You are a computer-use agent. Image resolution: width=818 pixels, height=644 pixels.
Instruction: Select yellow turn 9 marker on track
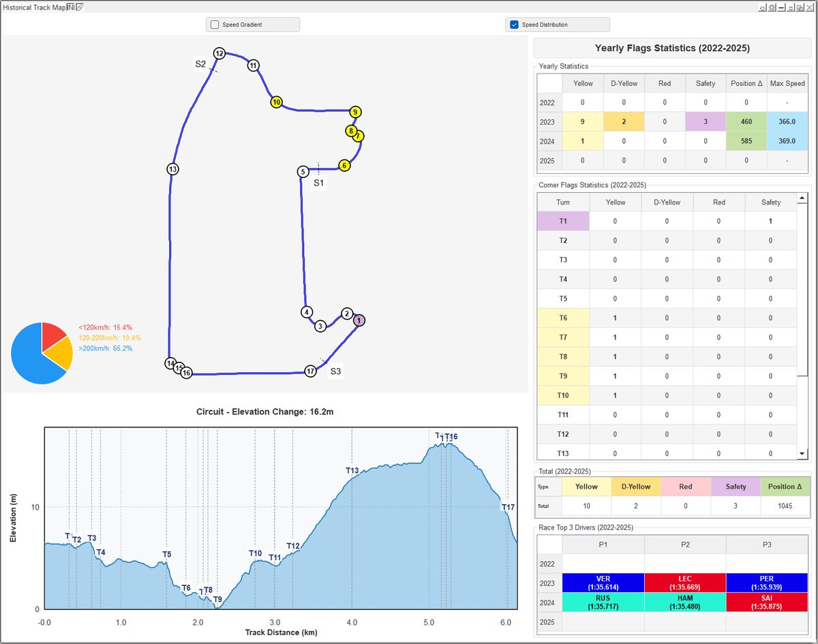click(x=354, y=112)
